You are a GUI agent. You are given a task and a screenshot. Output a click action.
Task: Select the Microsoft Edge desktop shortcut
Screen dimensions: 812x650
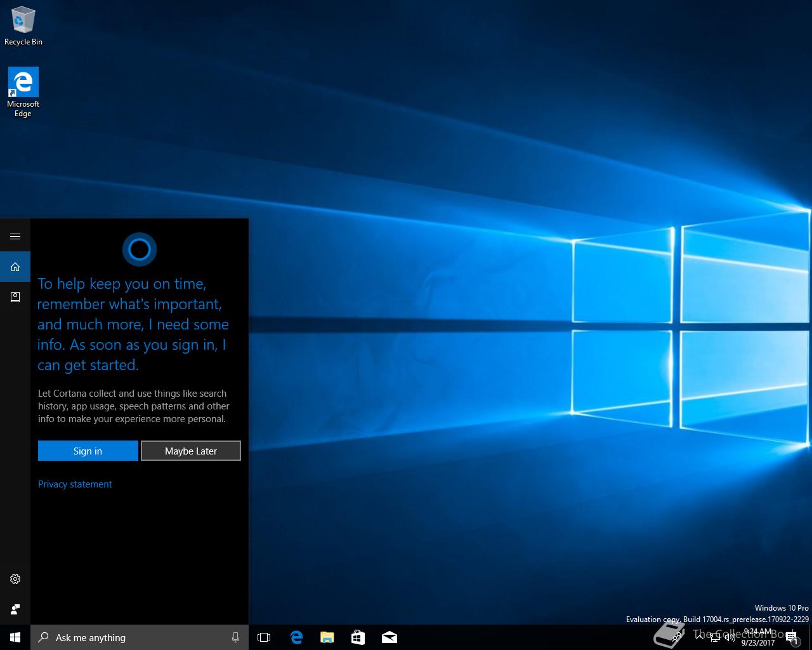point(23,93)
